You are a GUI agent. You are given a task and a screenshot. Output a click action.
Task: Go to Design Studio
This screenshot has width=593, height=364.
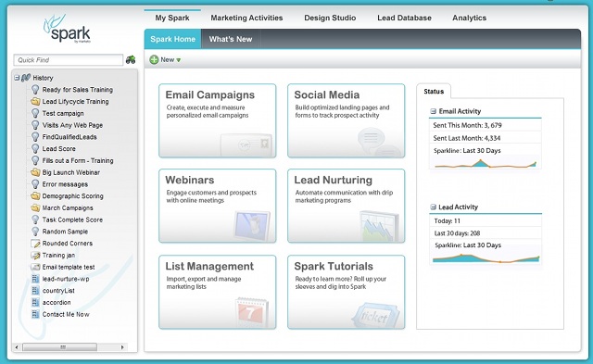(x=330, y=18)
